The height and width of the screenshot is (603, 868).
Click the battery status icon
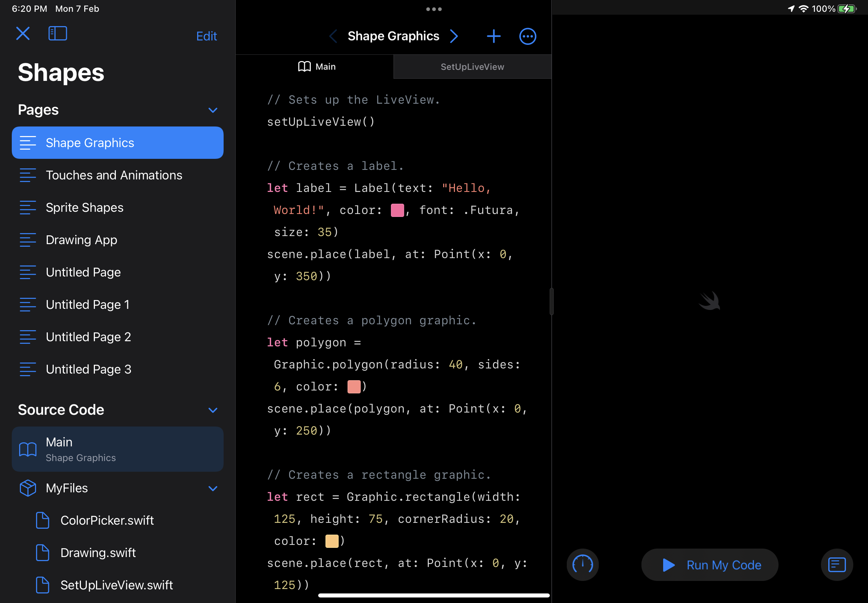[x=846, y=9]
